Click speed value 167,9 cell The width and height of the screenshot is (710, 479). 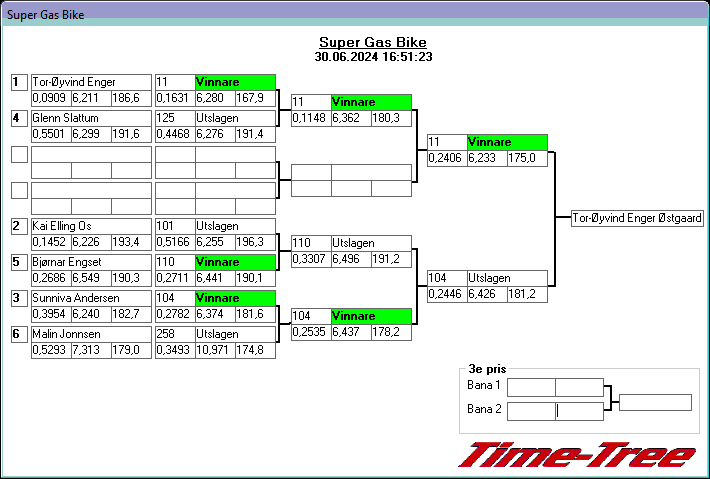256,98
